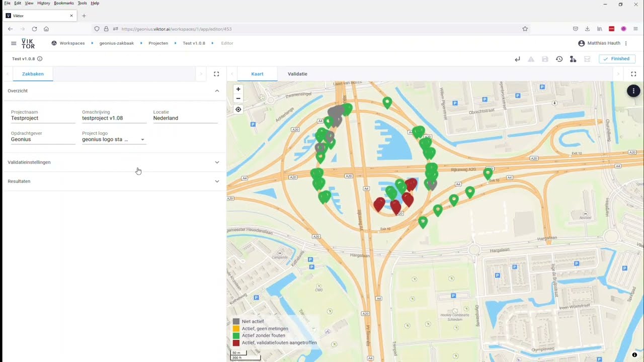This screenshot has height=362, width=644.
Task: Bookmark this page with the star
Action: 525,29
